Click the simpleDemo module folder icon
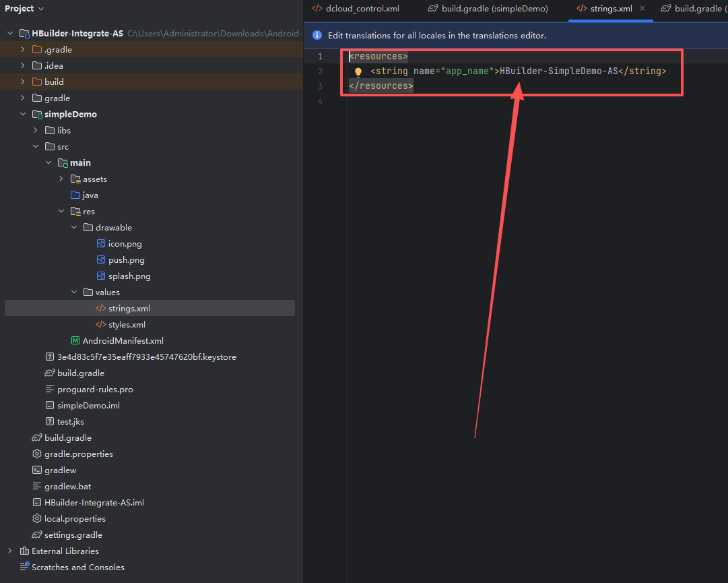 coord(37,115)
